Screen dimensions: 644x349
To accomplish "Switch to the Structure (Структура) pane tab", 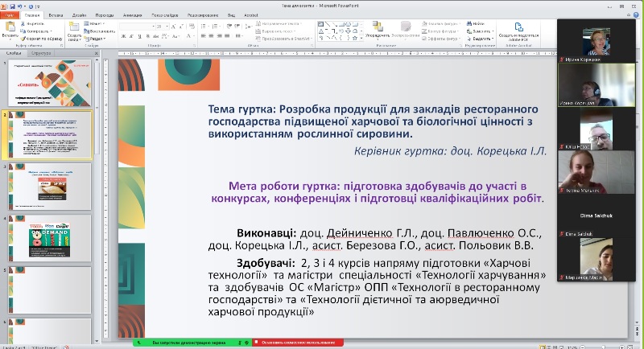I will coord(40,55).
